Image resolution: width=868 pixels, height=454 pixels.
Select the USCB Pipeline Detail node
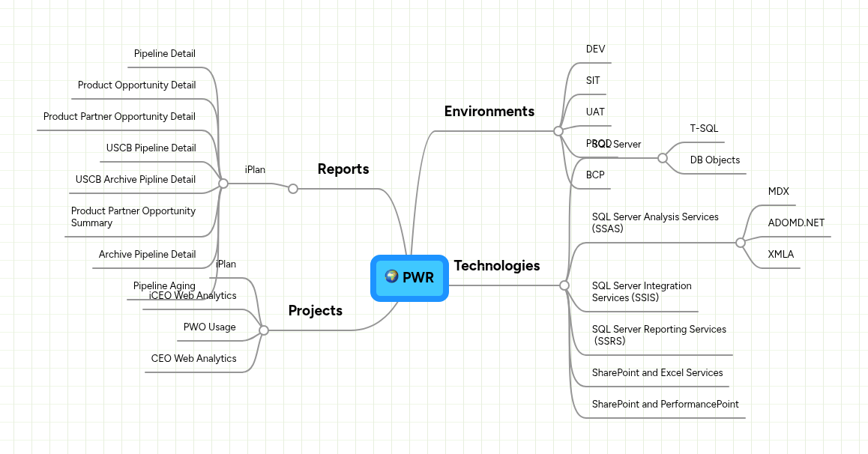pos(151,148)
